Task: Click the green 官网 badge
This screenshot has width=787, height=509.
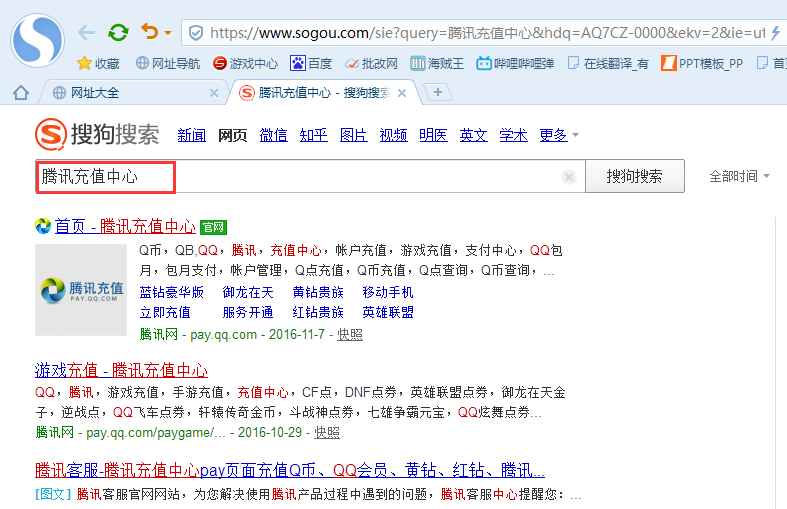Action: [x=213, y=227]
